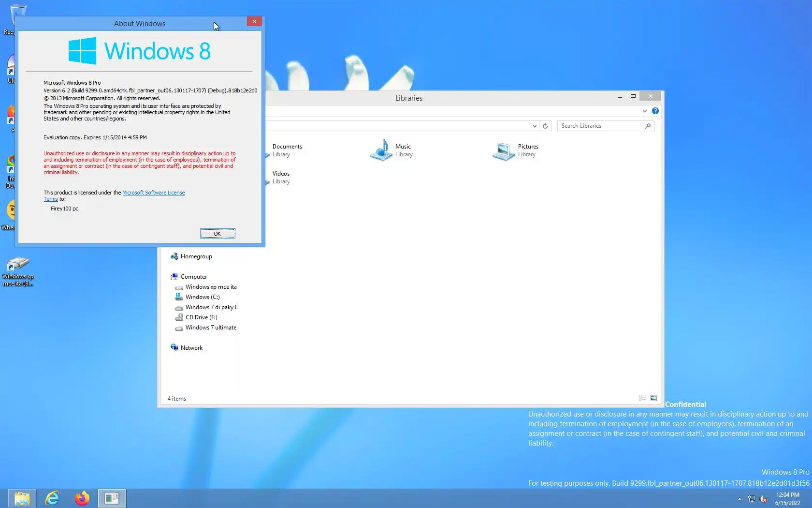The height and width of the screenshot is (508, 812).
Task: Open the Windows 7 di paky drive
Action: point(211,307)
